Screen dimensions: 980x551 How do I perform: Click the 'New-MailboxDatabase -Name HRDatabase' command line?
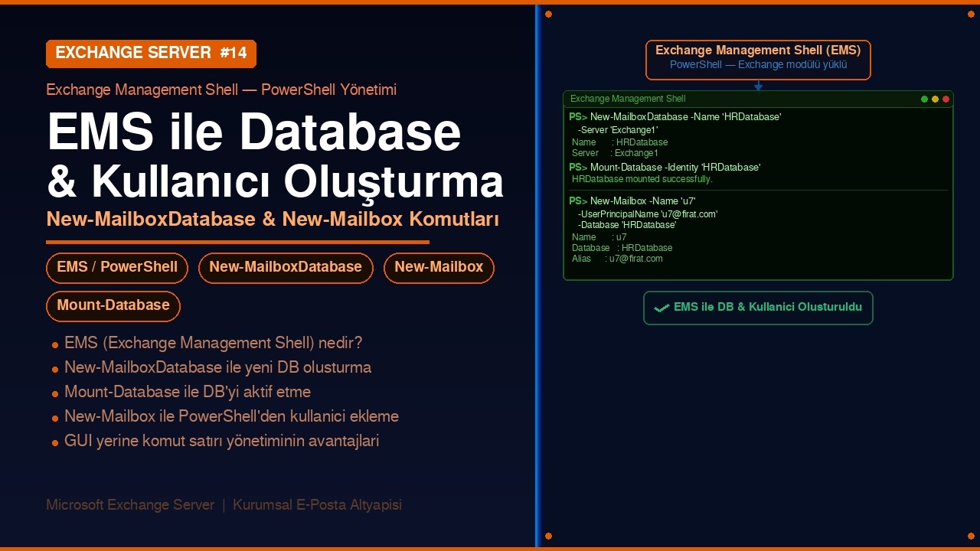click(x=675, y=117)
